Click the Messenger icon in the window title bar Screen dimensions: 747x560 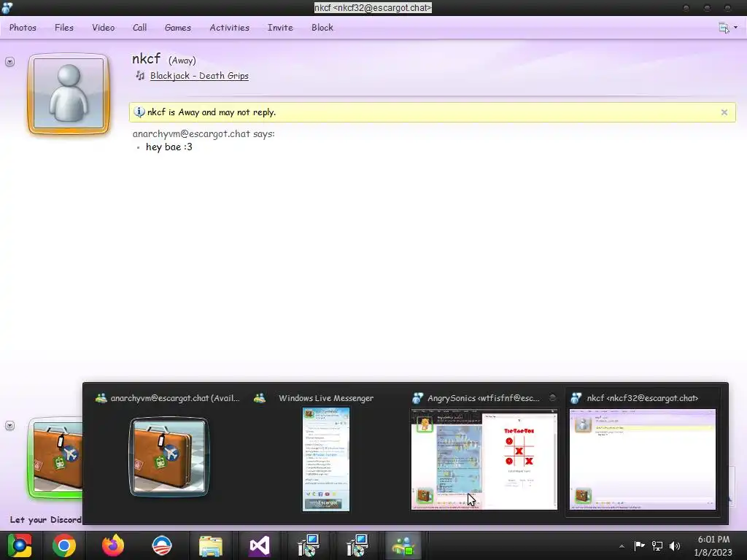coord(7,7)
